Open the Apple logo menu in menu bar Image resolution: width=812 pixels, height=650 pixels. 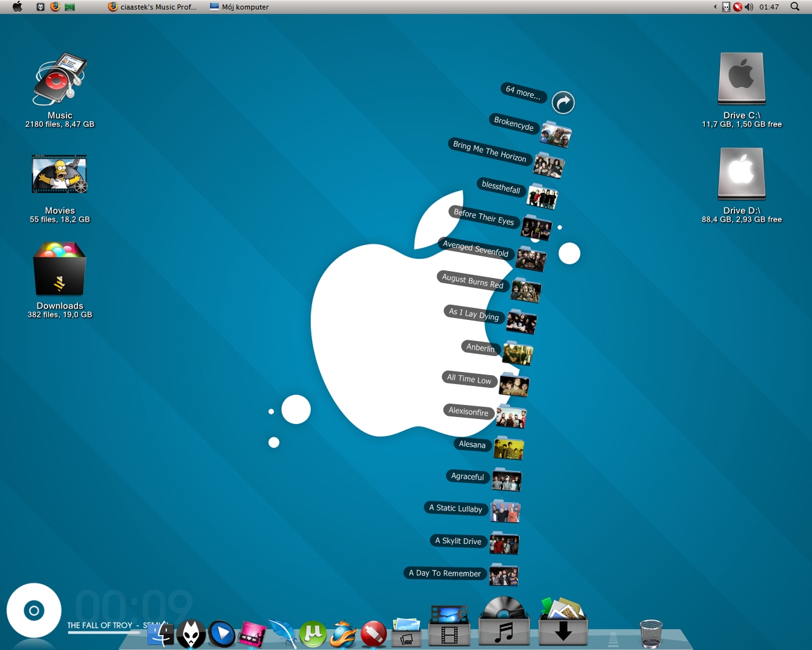coord(17,6)
